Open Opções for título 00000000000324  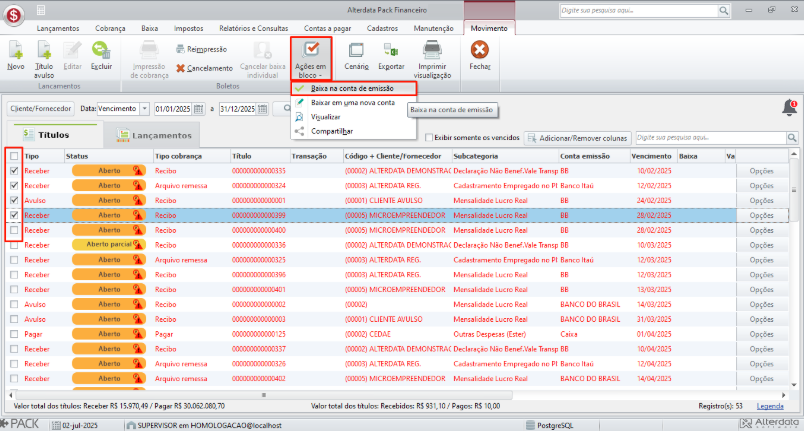(x=761, y=186)
